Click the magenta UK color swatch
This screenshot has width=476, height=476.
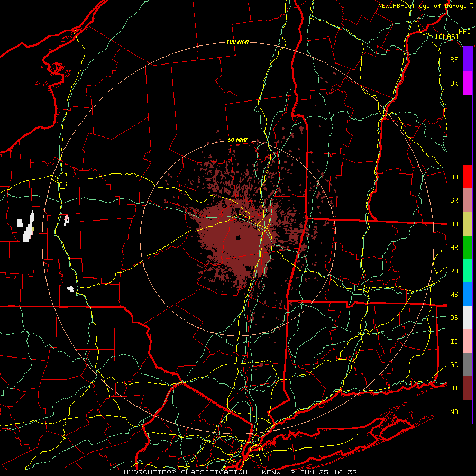pyautogui.click(x=467, y=83)
